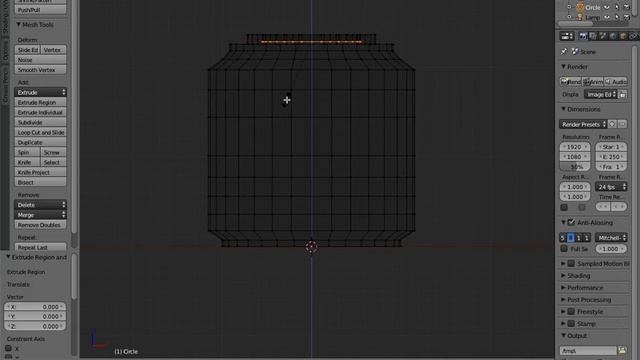
Task: Toggle Circle selectability cursor icon
Action: click(x=617, y=7)
